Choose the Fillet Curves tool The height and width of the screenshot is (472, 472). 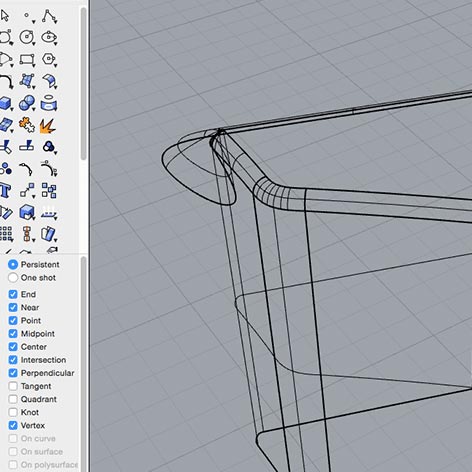pyautogui.click(x=5, y=81)
